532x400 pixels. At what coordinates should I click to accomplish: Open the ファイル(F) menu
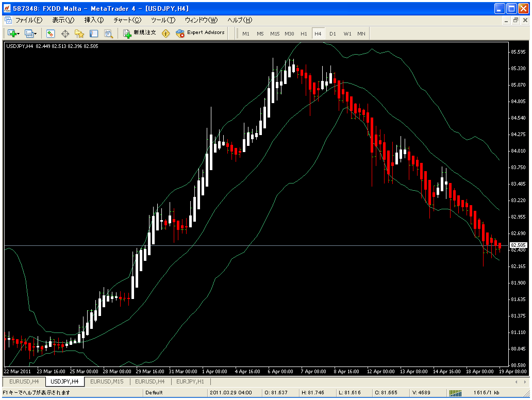click(x=29, y=20)
